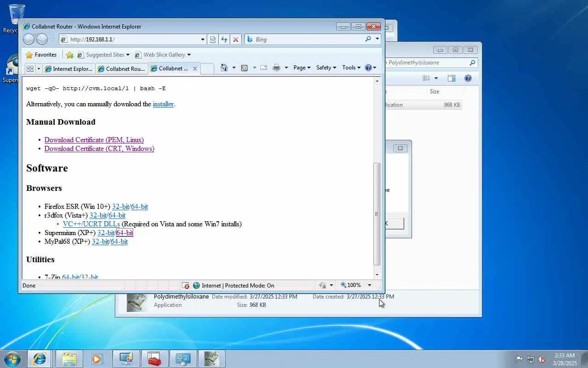
Task: Click VC++/UCRT DLLs link
Action: click(x=91, y=224)
